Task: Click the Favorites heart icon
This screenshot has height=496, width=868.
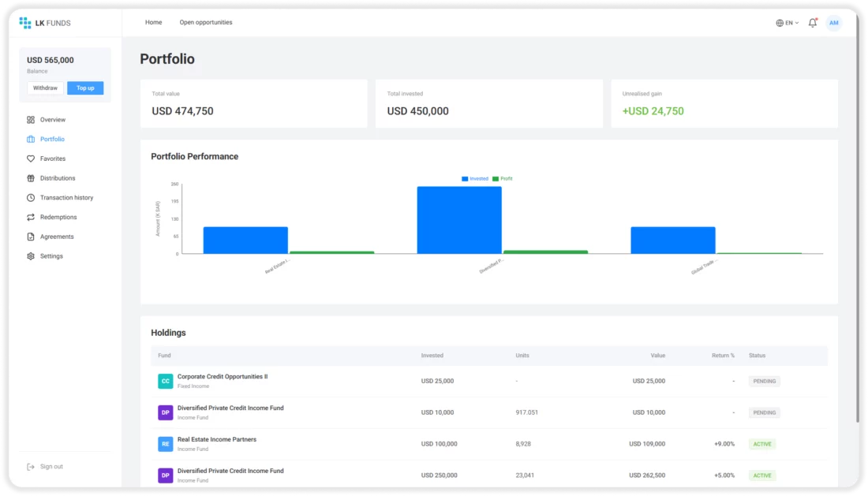Action: [x=31, y=158]
